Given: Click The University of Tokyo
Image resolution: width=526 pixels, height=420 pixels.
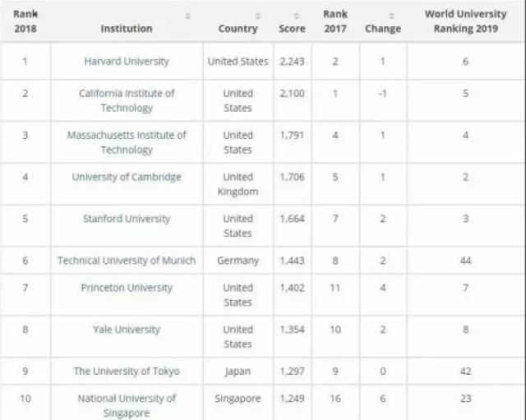Looking at the screenshot, I should point(127,371).
